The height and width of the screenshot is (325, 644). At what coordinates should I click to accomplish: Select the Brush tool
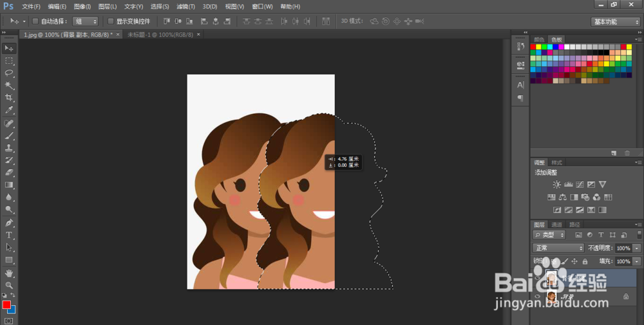coord(8,135)
